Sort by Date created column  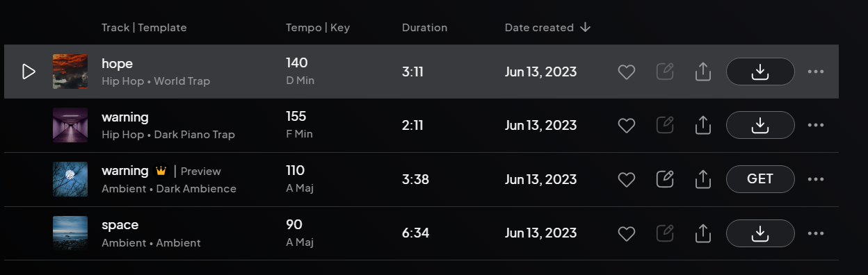547,28
